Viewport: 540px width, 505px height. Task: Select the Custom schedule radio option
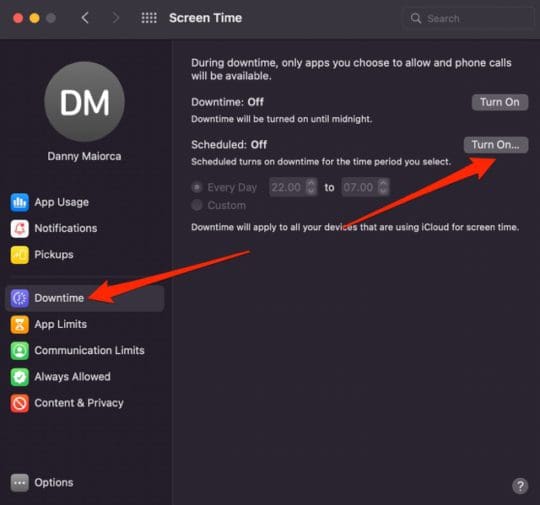point(197,205)
